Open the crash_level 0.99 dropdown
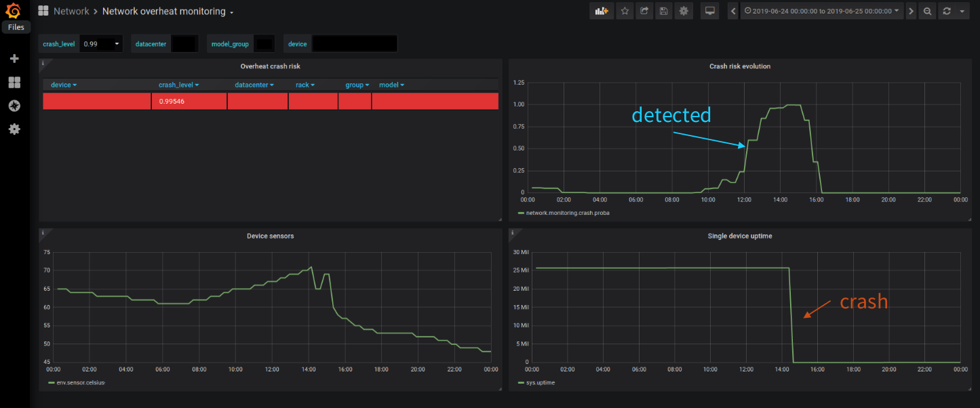 coord(100,43)
